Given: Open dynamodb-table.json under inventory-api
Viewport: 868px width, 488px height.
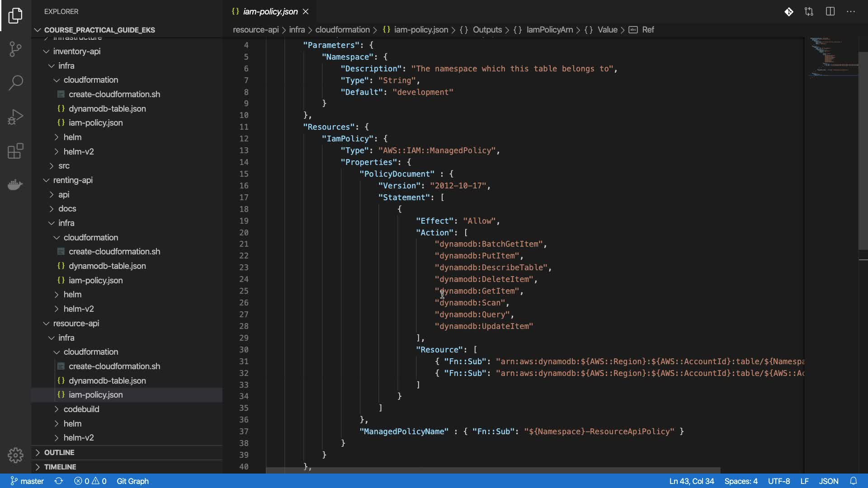Looking at the screenshot, I should point(107,108).
